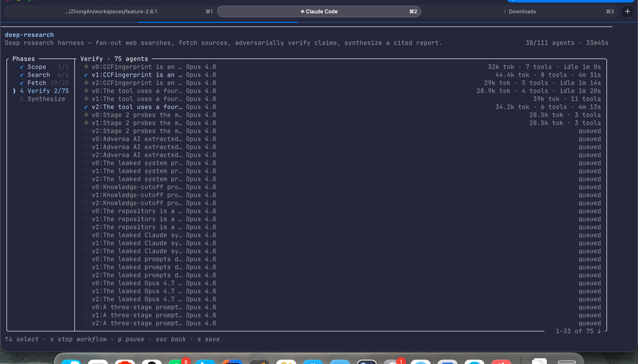Select agent v0:The leaked Opus 4.7… row
Viewport: 638px width, 364px height.
tap(342, 283)
